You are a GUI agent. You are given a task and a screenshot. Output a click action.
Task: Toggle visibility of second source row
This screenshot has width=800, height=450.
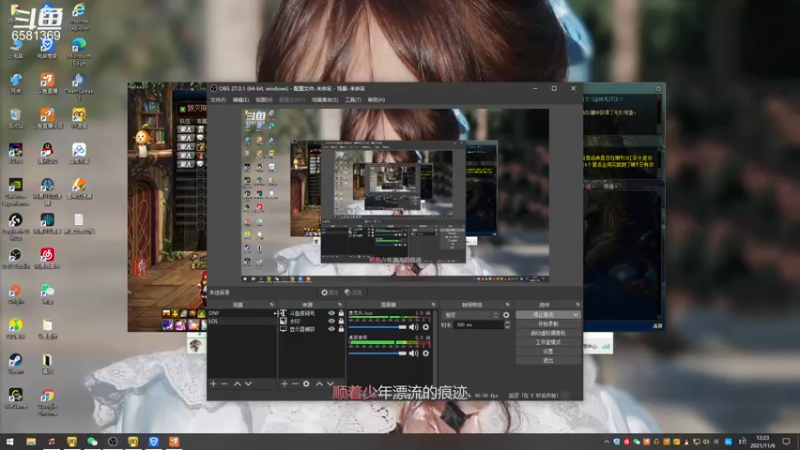[x=332, y=321]
